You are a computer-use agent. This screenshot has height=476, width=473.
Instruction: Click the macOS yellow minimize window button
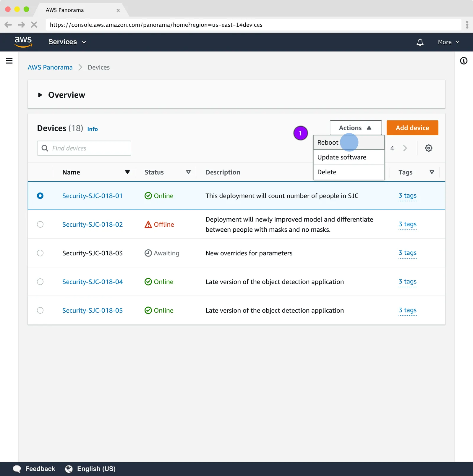pos(17,9)
